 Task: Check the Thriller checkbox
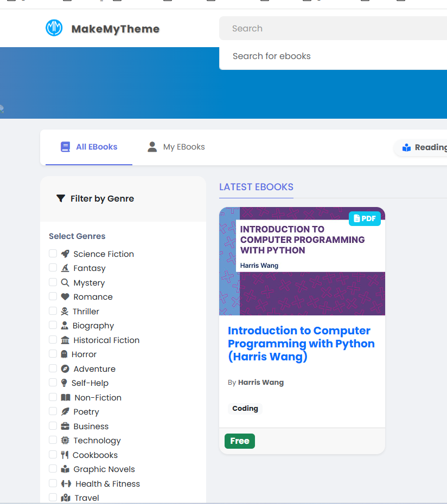[53, 311]
